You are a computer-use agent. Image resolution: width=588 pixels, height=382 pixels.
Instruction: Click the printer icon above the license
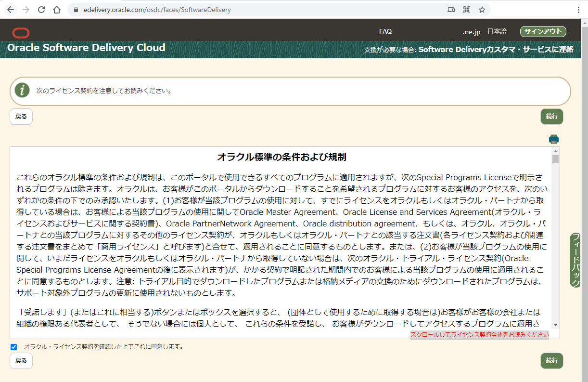[554, 139]
